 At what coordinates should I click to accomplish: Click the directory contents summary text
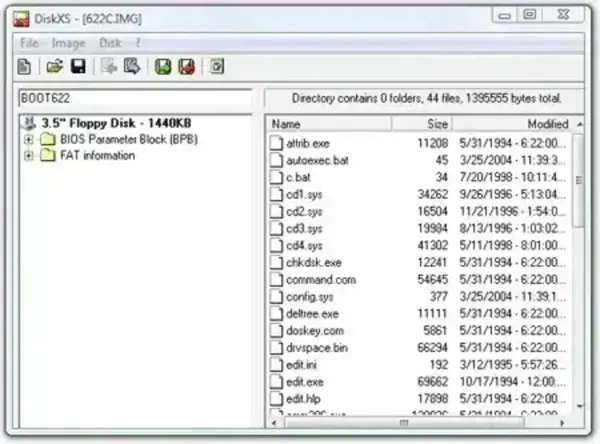427,98
